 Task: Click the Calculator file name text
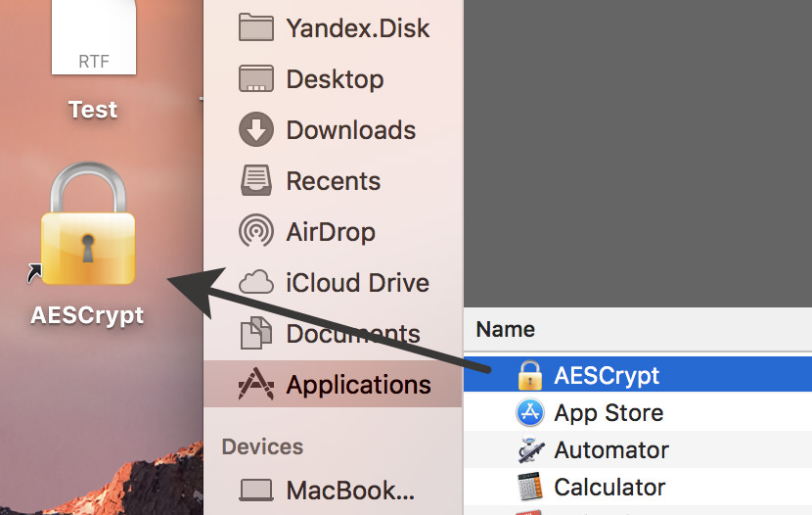click(609, 487)
